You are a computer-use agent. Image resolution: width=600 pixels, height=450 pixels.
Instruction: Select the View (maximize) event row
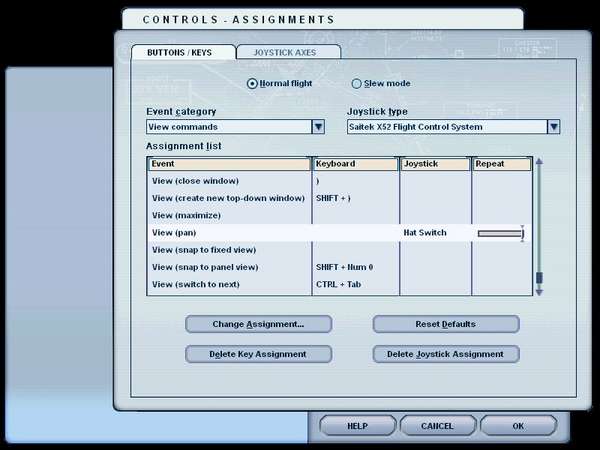pyautogui.click(x=186, y=215)
